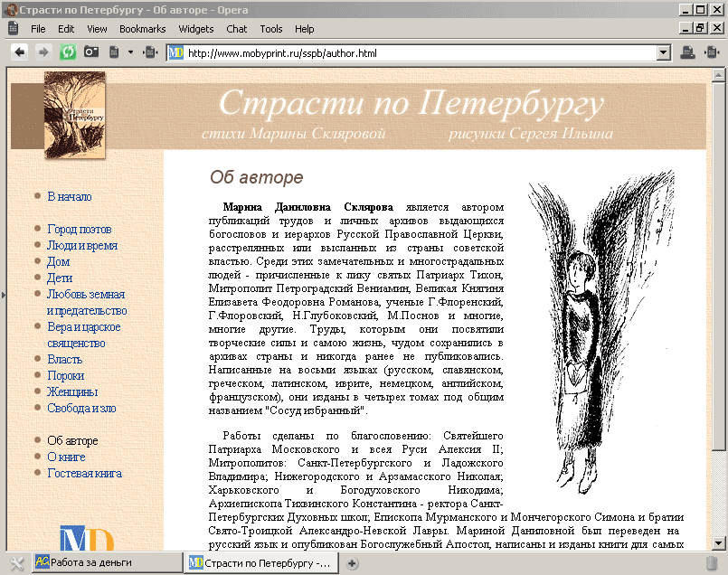Open the "Дети" link
The height and width of the screenshot is (575, 728).
(60, 278)
